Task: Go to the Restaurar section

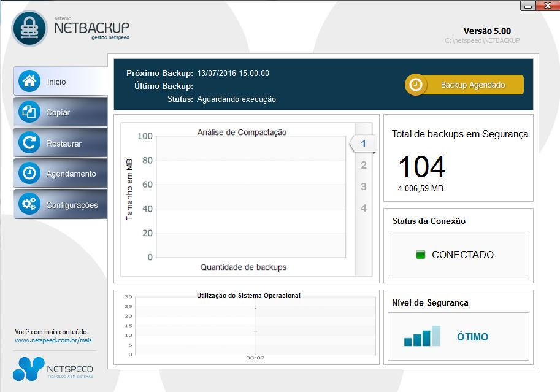Action: [x=64, y=144]
